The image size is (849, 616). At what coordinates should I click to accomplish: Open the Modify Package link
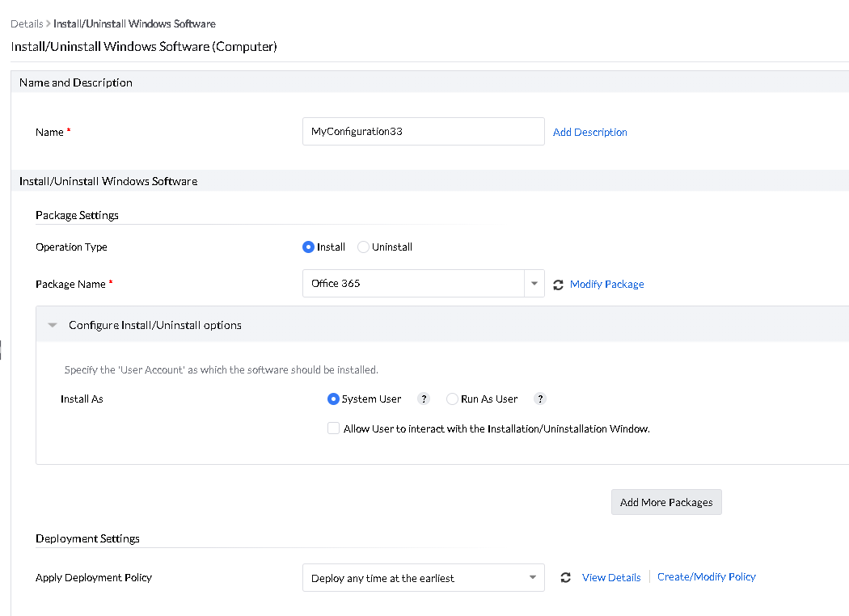pos(606,285)
